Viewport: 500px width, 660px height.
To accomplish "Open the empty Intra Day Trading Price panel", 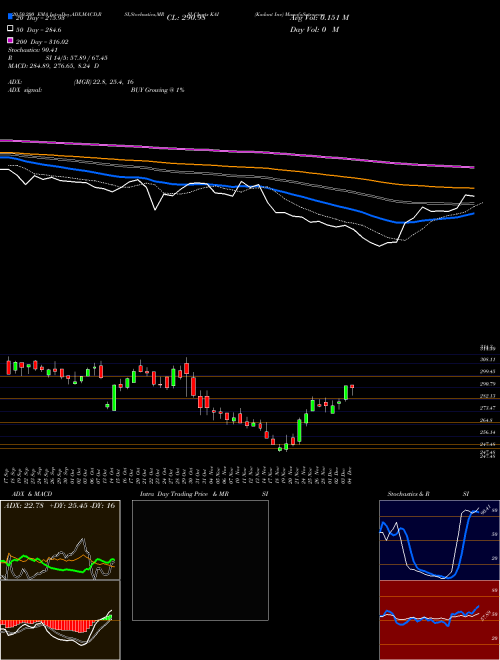I will click(x=200, y=560).
